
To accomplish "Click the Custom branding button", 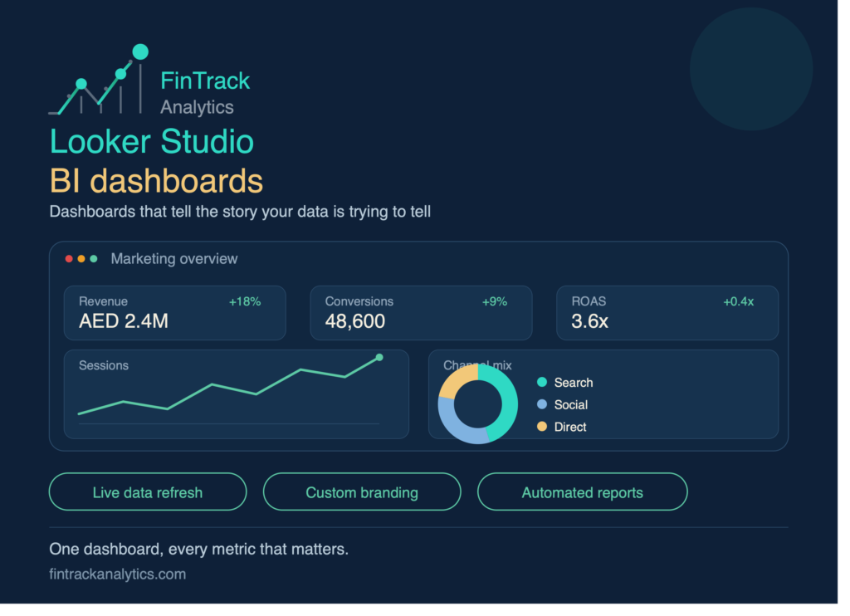I will [362, 491].
